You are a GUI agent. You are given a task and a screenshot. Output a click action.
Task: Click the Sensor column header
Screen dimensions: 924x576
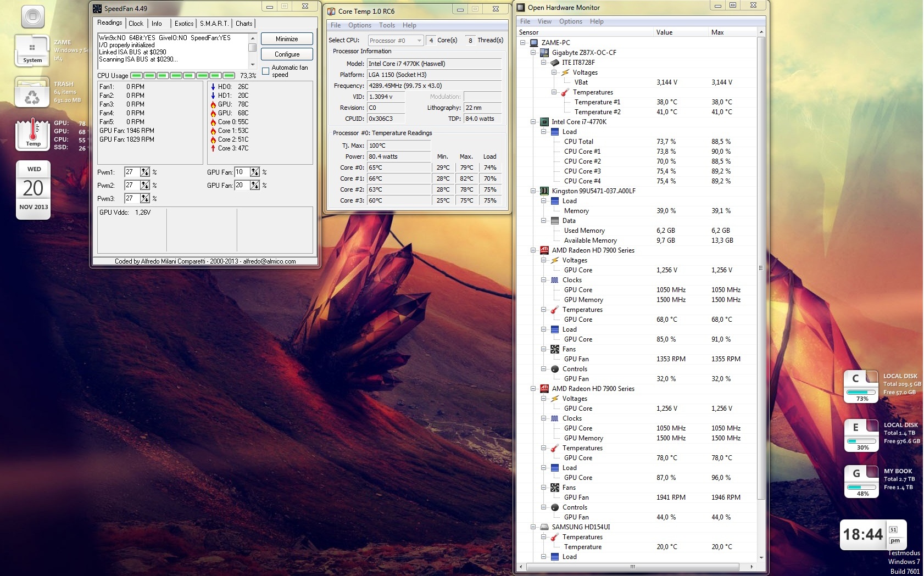(585, 32)
